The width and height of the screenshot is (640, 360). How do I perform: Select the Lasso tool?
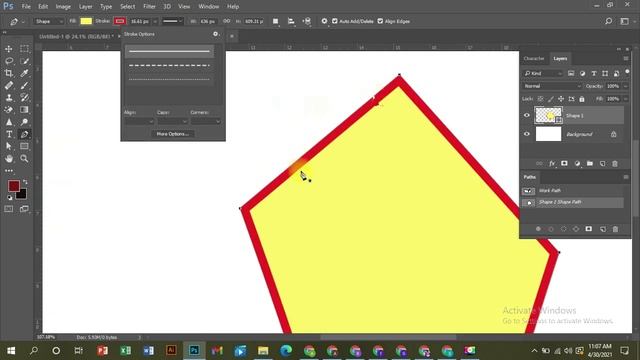coord(9,61)
